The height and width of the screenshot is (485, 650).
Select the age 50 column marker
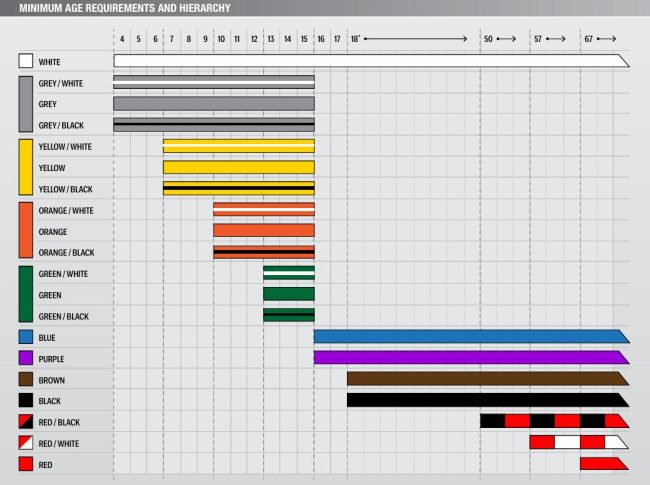pos(488,38)
